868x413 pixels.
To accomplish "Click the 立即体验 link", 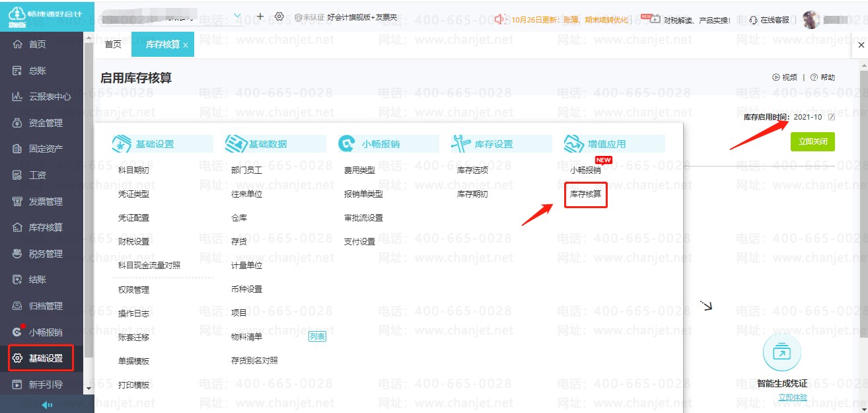I will pos(792,397).
